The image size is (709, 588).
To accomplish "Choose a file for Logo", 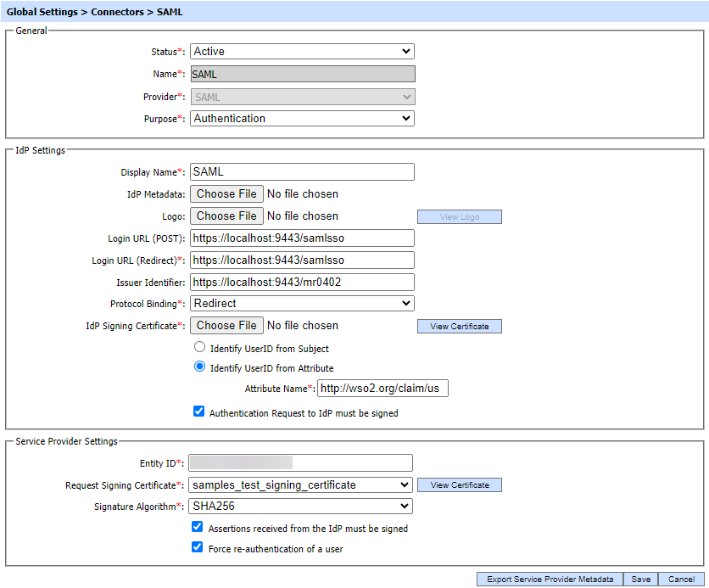I will point(226,216).
